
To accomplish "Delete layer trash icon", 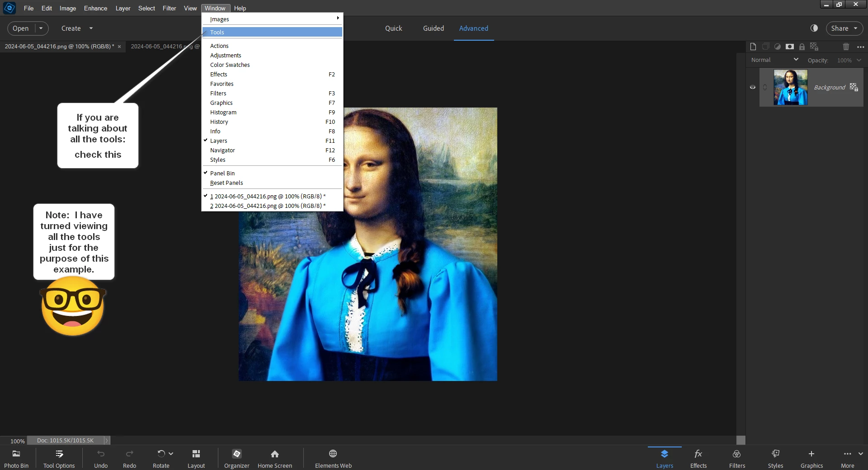I will pos(846,47).
